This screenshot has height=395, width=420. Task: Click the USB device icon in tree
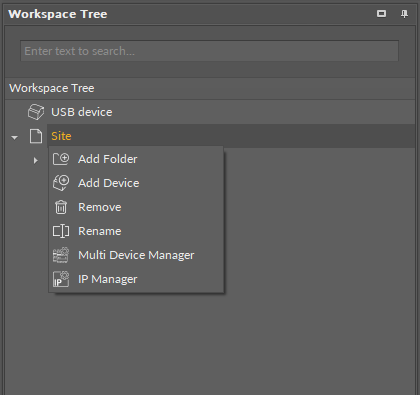pos(36,112)
